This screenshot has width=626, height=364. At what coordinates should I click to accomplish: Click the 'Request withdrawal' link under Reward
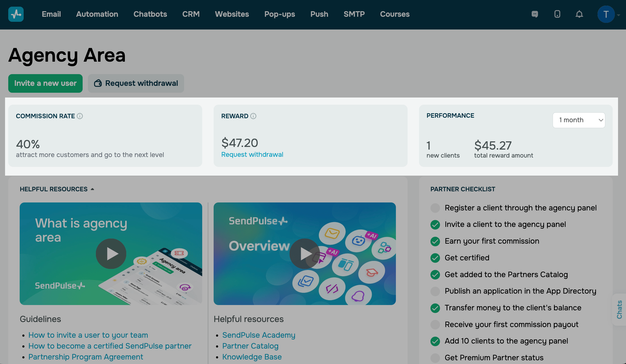coord(252,155)
